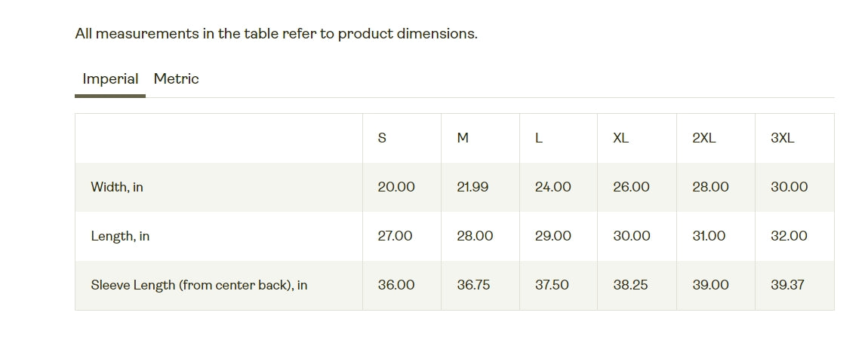Screen dimensions: 868x337
Task: Click the 37.50 sleeve length for L
Action: pos(552,285)
